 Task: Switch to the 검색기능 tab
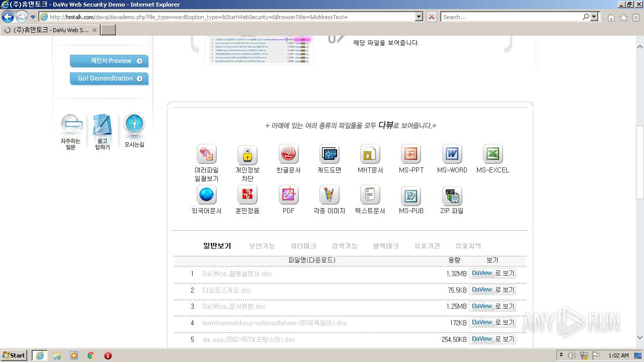pyautogui.click(x=345, y=246)
